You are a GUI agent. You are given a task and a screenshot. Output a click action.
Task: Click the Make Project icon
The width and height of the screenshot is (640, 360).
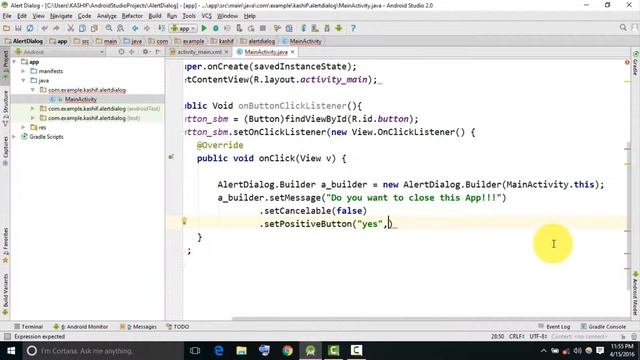pyautogui.click(x=162, y=28)
